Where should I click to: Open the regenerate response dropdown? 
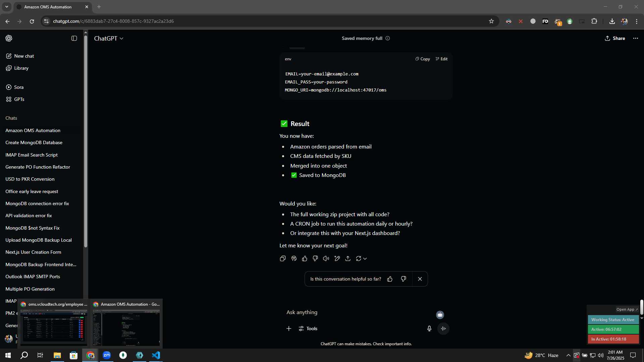point(361,258)
